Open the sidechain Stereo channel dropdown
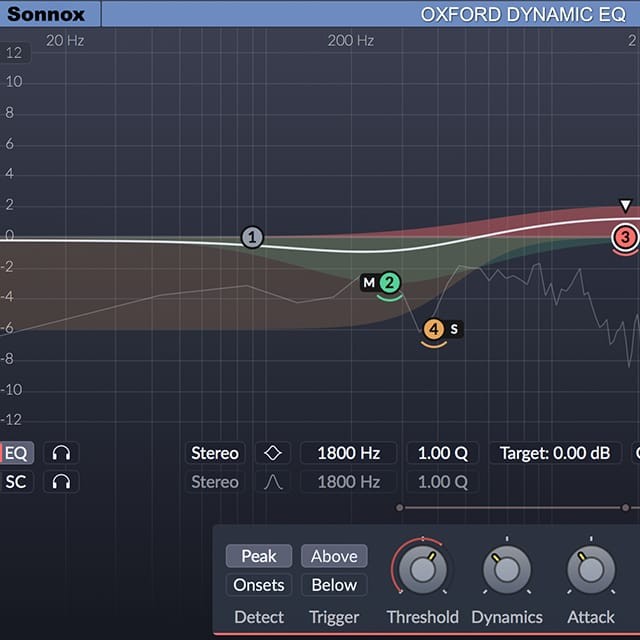Image resolution: width=640 pixels, height=640 pixels. point(215,482)
